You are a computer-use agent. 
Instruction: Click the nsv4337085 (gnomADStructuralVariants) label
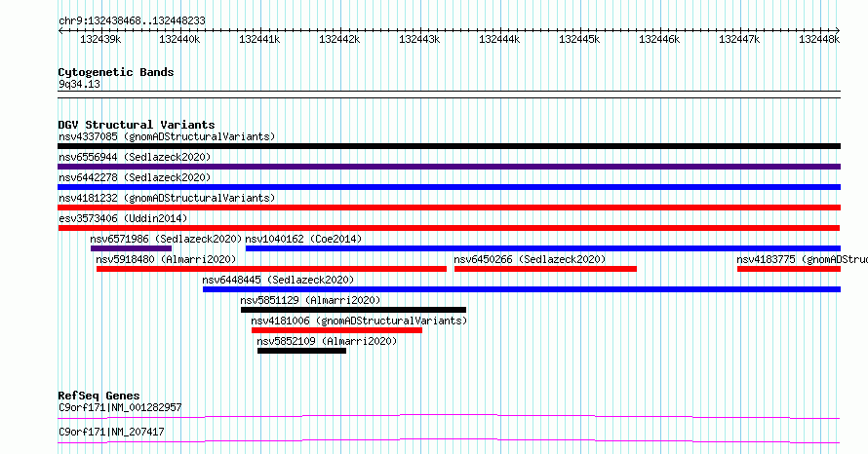167,136
